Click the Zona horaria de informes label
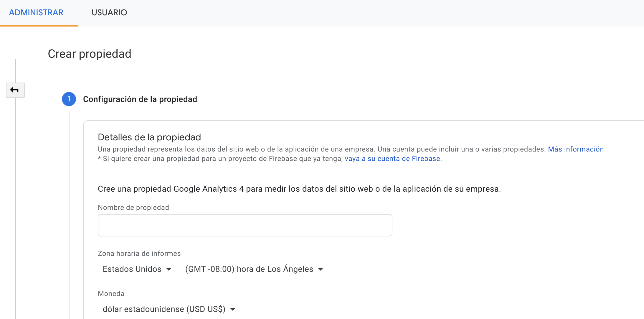 coord(139,254)
